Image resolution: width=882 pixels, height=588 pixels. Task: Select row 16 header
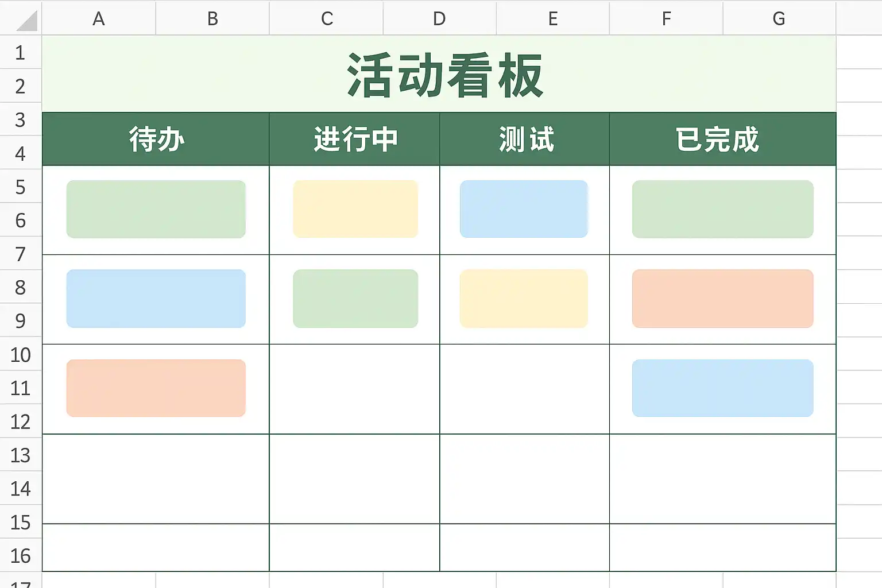coord(21,556)
